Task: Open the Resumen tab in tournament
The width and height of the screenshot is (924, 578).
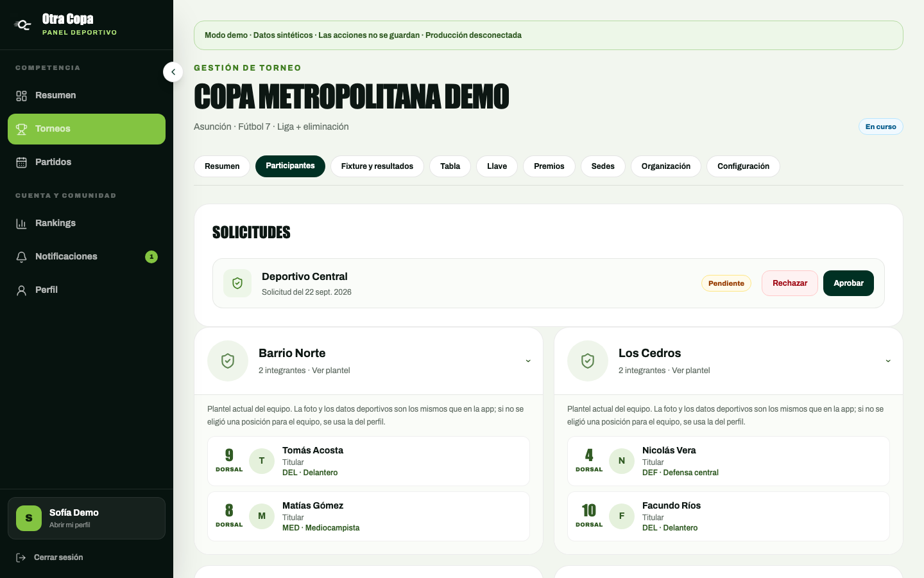Action: [x=222, y=166]
